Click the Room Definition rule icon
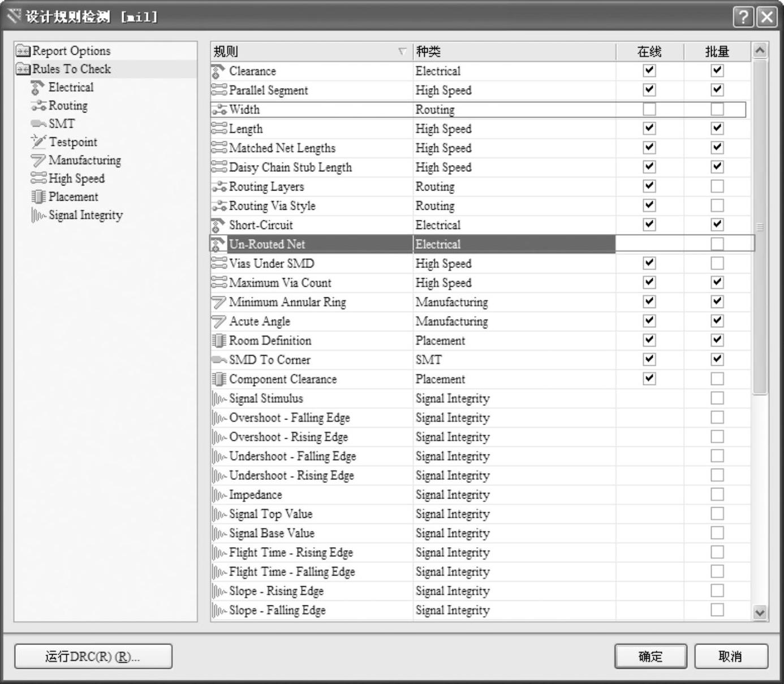This screenshot has width=784, height=684. (219, 341)
